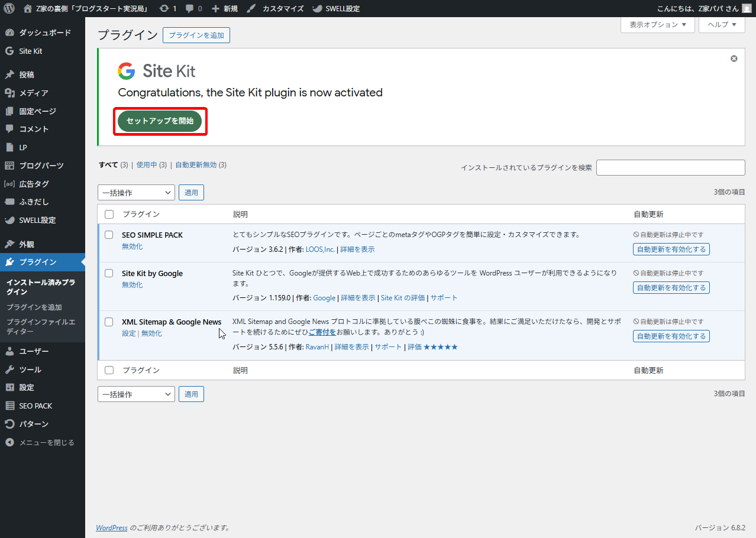The image size is (756, 538).
Task: Open the top 一括操作 bulk action dropdown
Action: pos(136,193)
